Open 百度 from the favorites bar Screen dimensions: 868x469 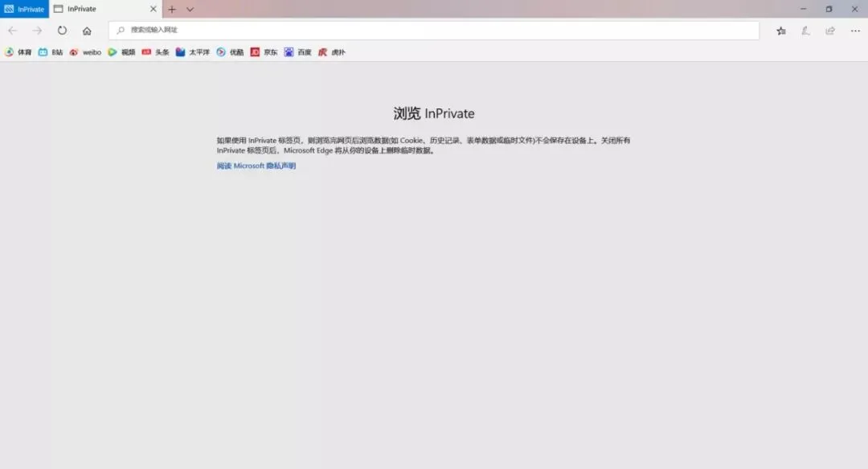[x=298, y=51]
